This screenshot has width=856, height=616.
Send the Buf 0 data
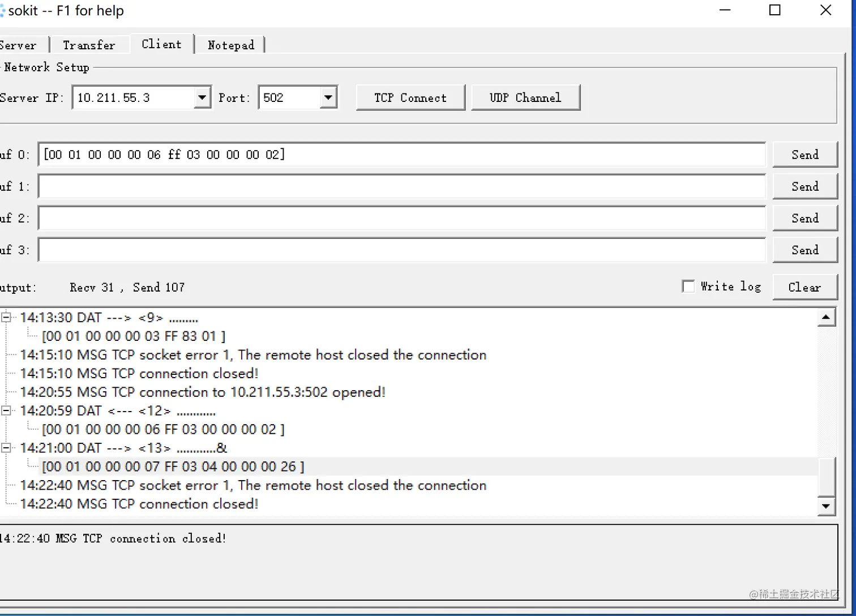pos(805,155)
